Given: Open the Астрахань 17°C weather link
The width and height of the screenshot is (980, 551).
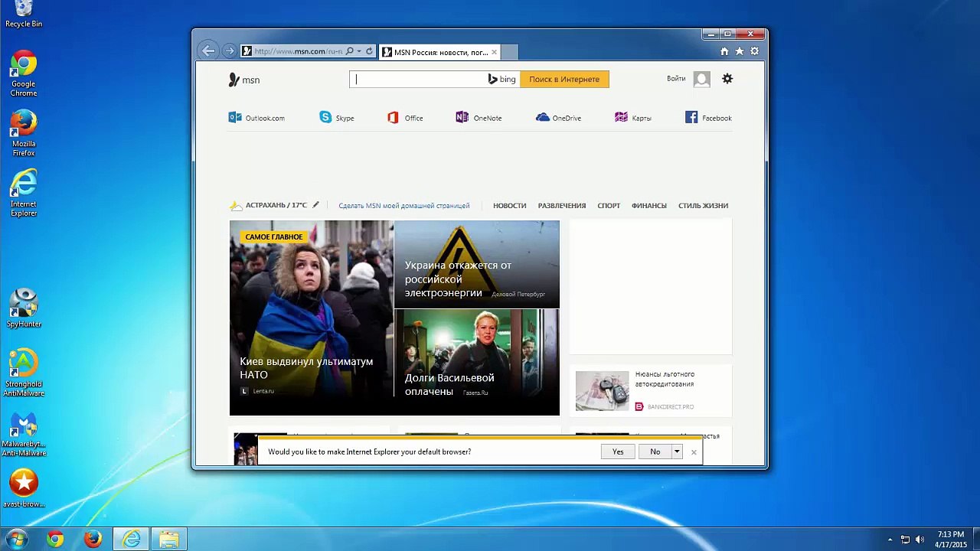Looking at the screenshot, I should (x=269, y=205).
